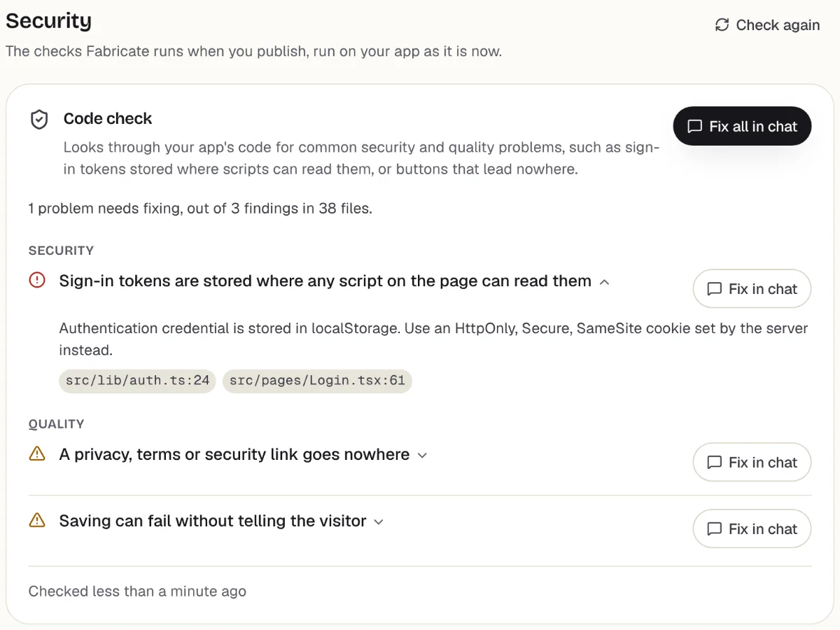840x630 pixels.
Task: Open the src/lib/auth.ts:24 file reference
Action: 137,381
